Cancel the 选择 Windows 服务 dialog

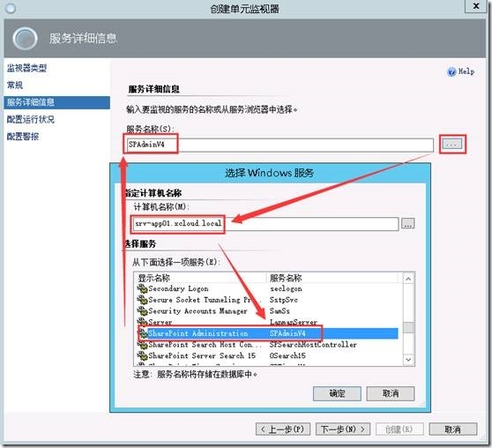tap(391, 393)
